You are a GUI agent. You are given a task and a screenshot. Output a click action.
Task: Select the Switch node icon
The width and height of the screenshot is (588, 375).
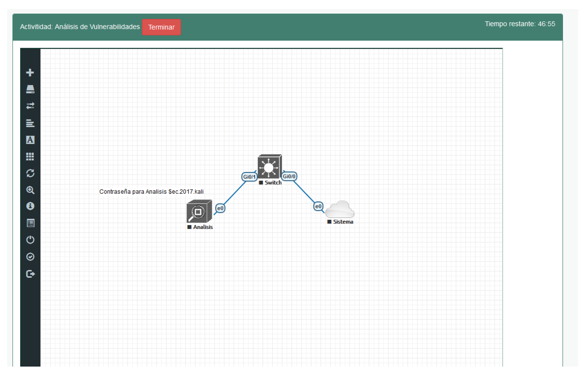point(269,166)
